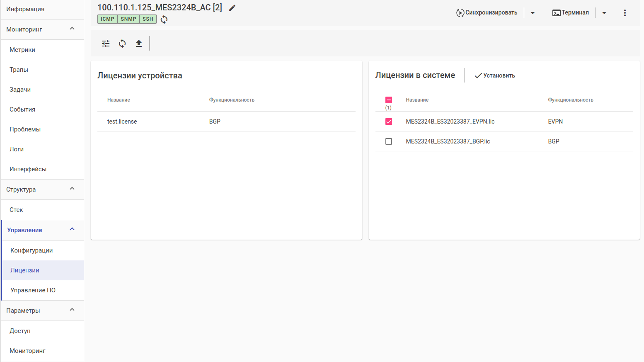Open the three-dot more options menu
Viewport: 644px width, 362px height.
pos(625,13)
